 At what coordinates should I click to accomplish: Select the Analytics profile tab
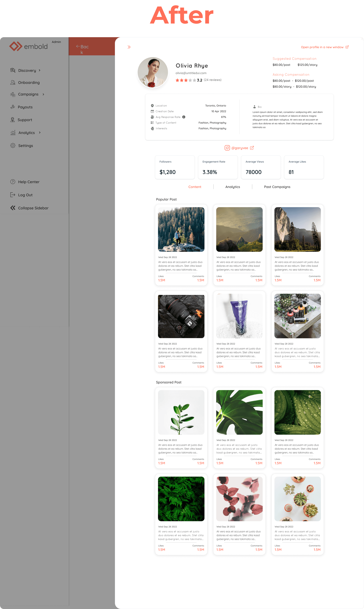233,187
